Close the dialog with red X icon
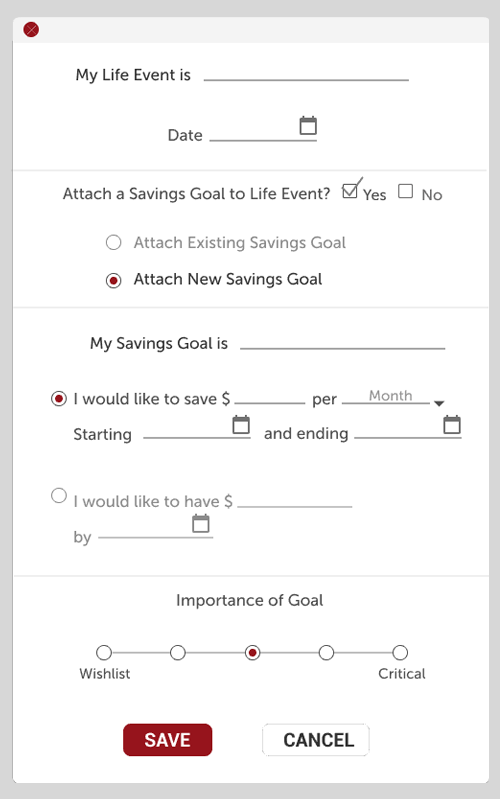 pyautogui.click(x=31, y=30)
